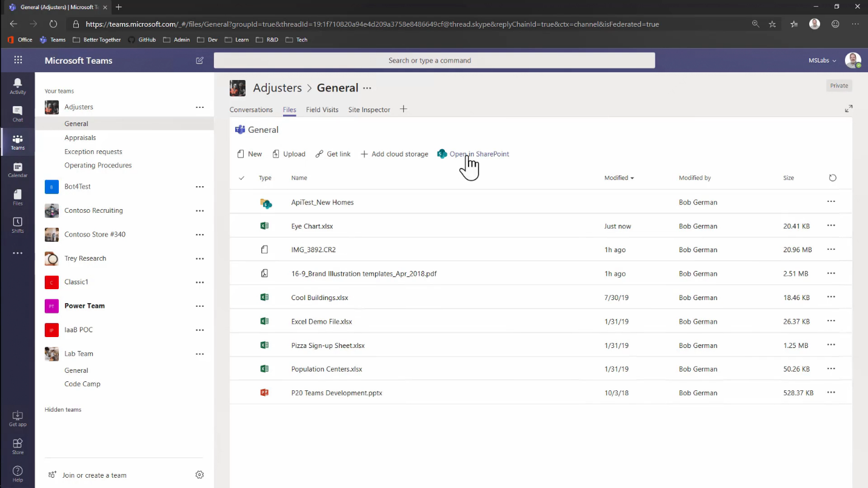Click Add cloud storage
This screenshot has width=868, height=488.
point(394,154)
